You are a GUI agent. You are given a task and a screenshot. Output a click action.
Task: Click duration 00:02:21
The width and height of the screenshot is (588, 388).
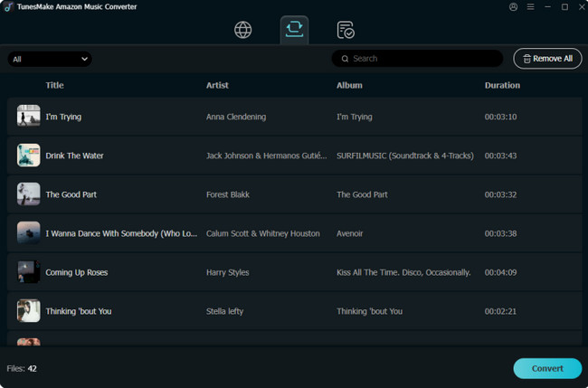pos(500,311)
